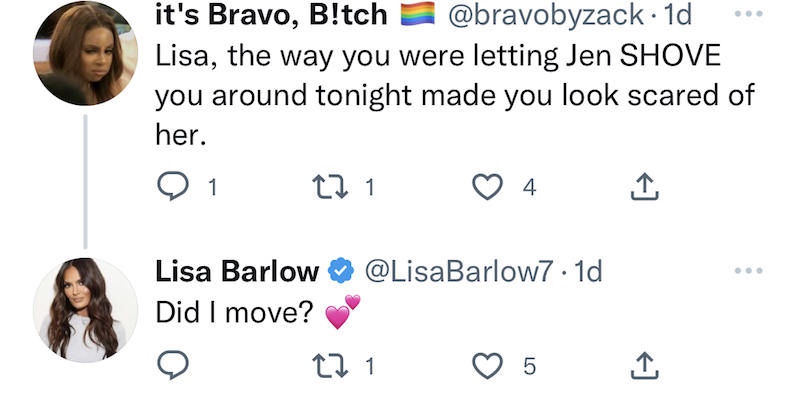
Task: Share Lisa Barlow's reply tweet
Action: [x=645, y=365]
